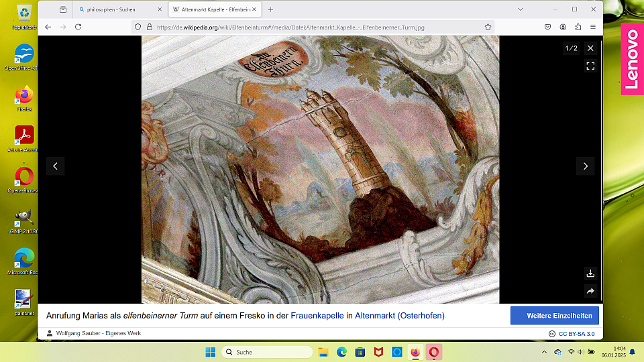Open McAfee from the taskbar

[x=378, y=352]
